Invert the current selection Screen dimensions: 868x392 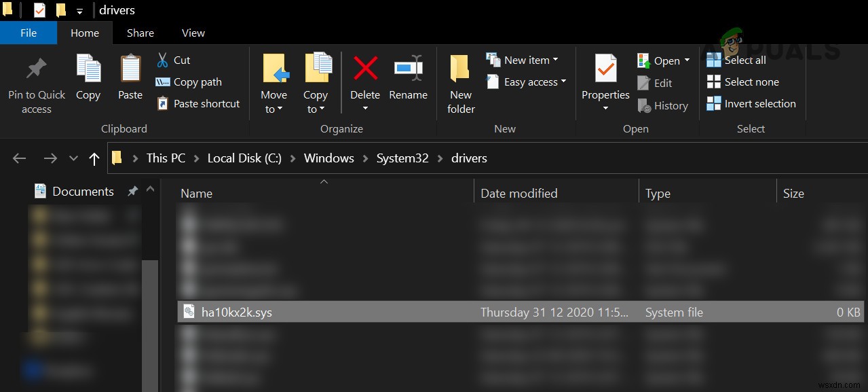pyautogui.click(x=751, y=103)
